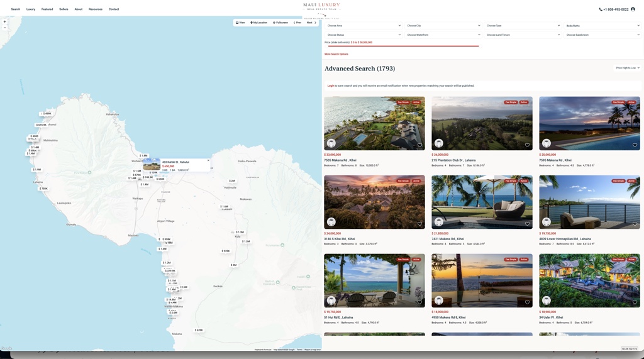Open the Price High to Low sort
This screenshot has height=359, width=644.
tap(627, 68)
